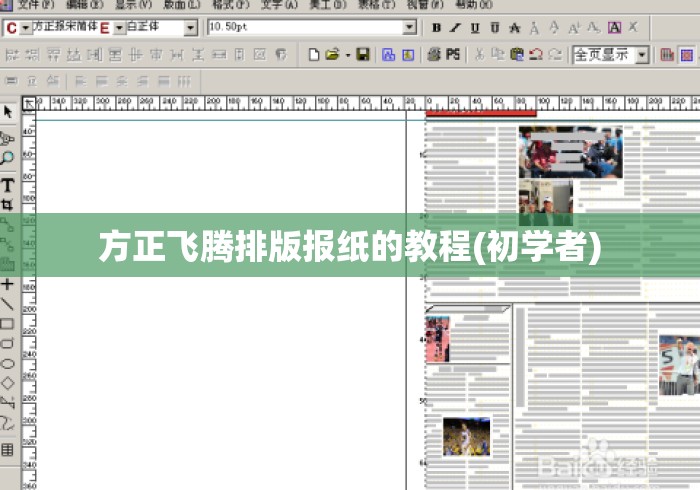
Task: Click the scissors cut icon
Action: tap(479, 55)
